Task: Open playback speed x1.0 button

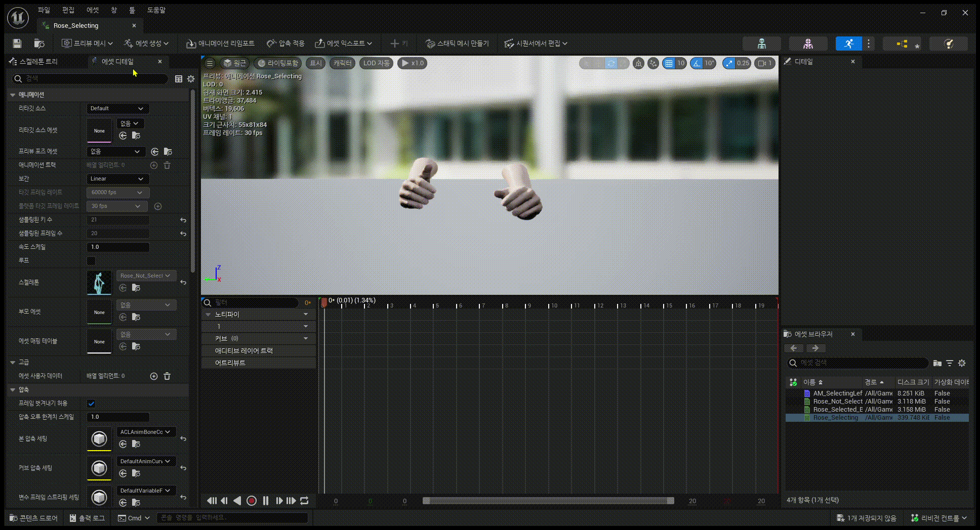Action: point(413,63)
